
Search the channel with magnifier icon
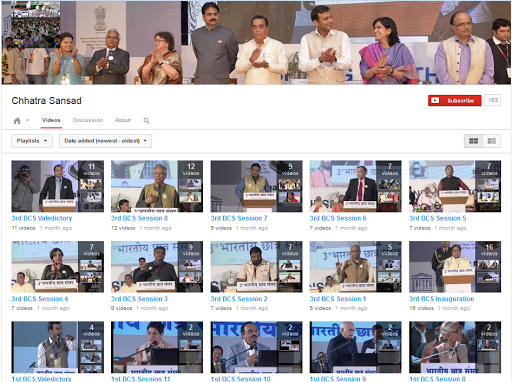[x=146, y=121]
